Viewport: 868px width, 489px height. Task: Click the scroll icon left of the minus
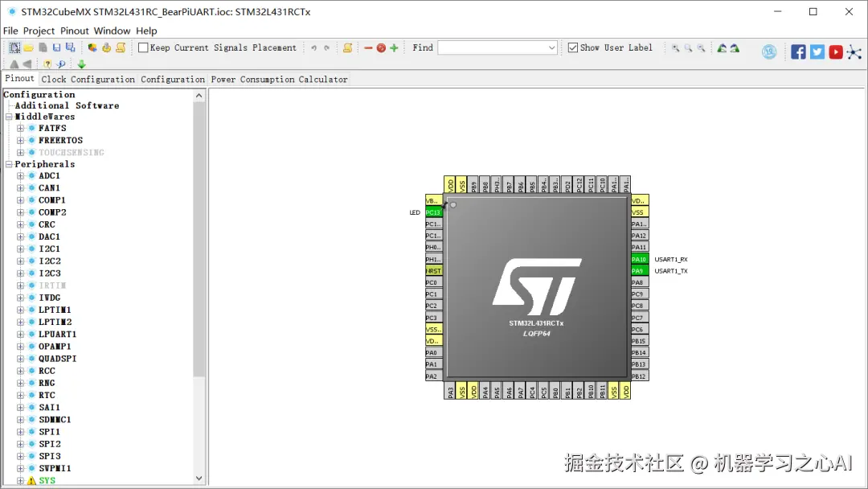[348, 48]
